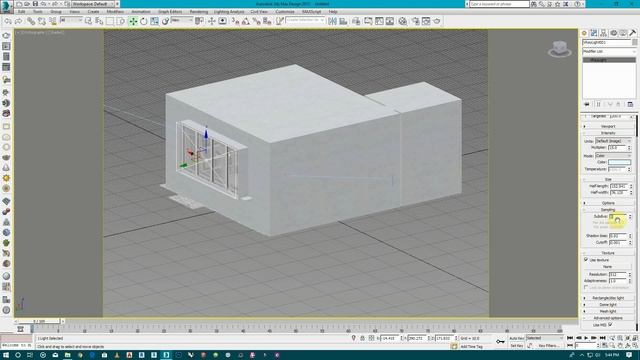The width and height of the screenshot is (640, 360).
Task: Toggle the Lock to dome orientation checkbox
Action: click(x=586, y=287)
